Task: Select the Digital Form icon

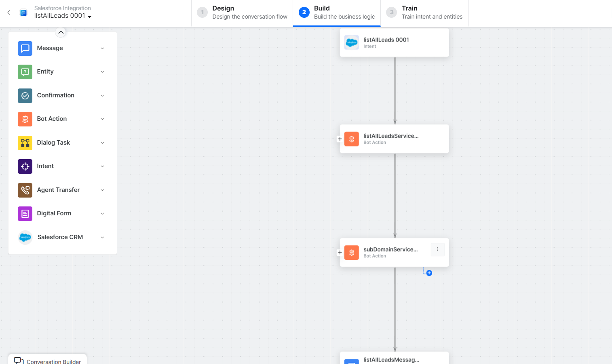Action: (x=25, y=214)
